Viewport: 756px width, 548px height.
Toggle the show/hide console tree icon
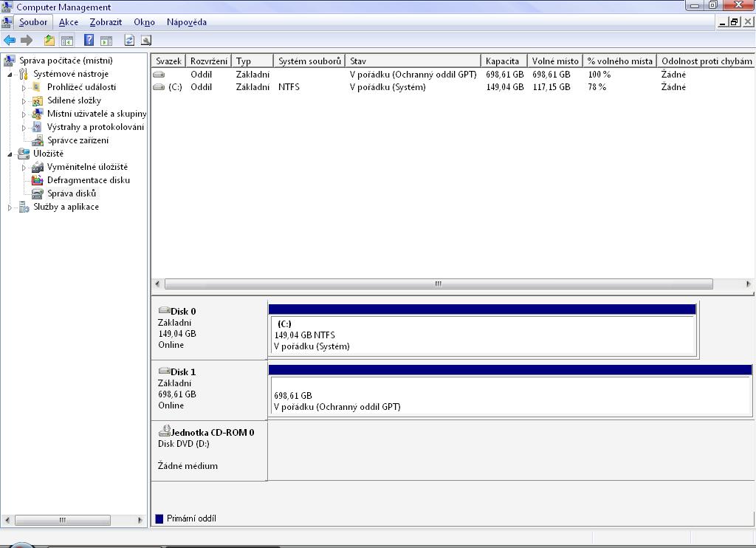click(x=67, y=41)
